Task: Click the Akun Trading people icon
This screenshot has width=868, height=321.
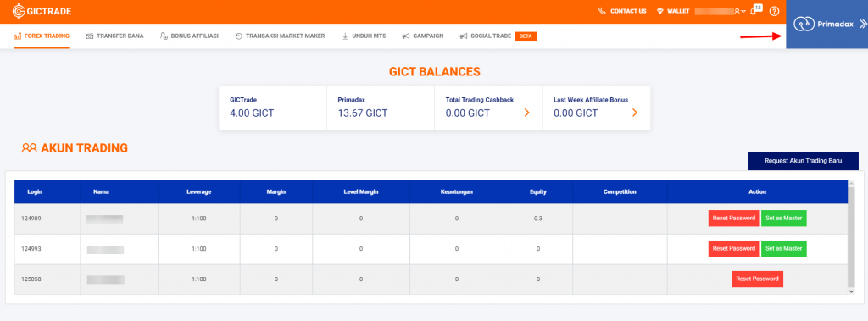Action: pos(30,147)
